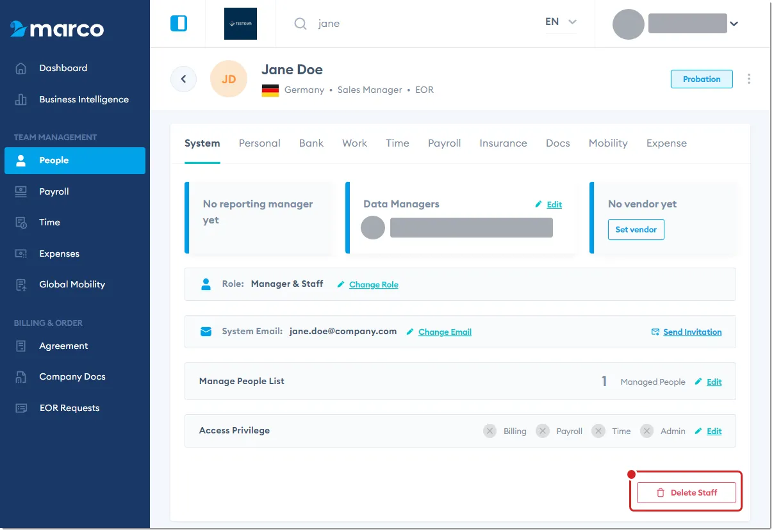Open Time in the sidebar
This screenshot has height=532, width=774.
(x=49, y=222)
